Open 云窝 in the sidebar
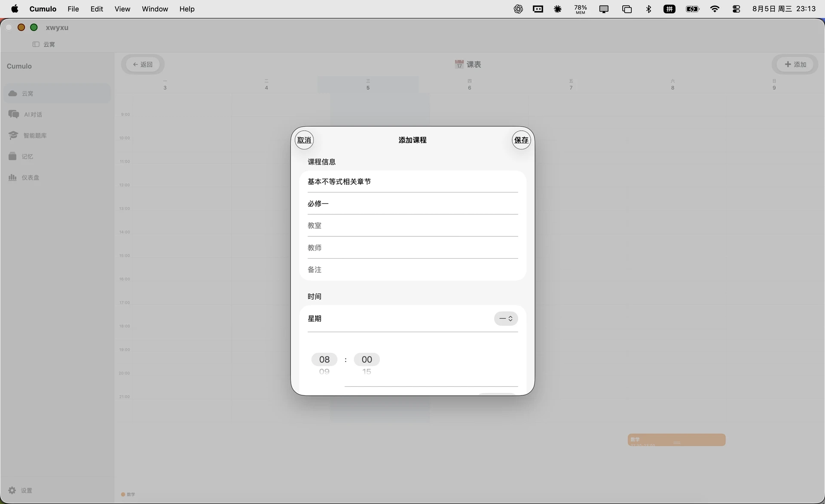The width and height of the screenshot is (825, 504). click(57, 93)
